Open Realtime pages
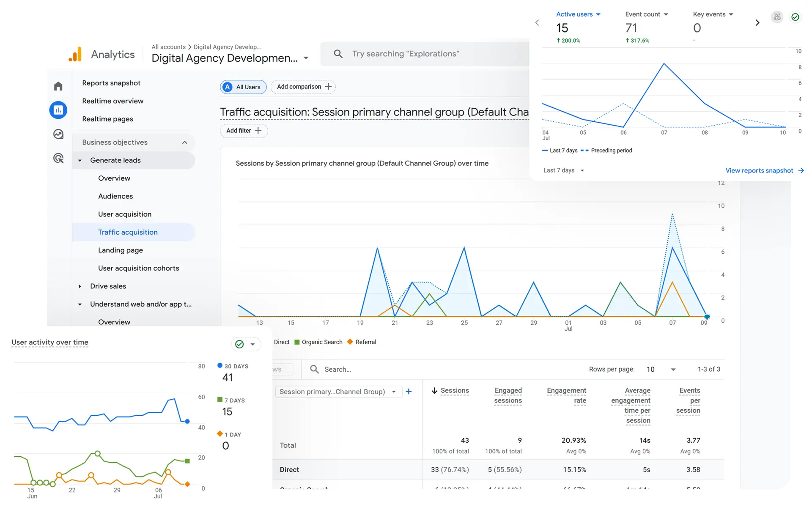The image size is (812, 526). point(107,119)
